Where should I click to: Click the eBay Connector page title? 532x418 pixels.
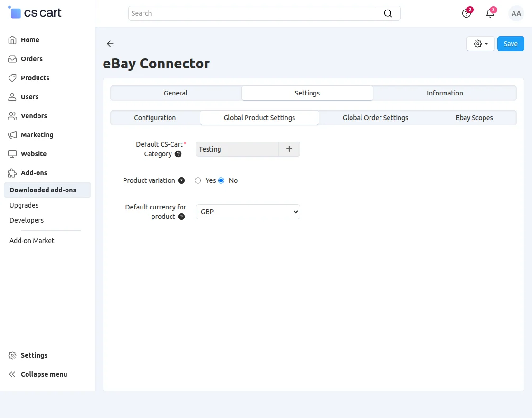coord(156,64)
